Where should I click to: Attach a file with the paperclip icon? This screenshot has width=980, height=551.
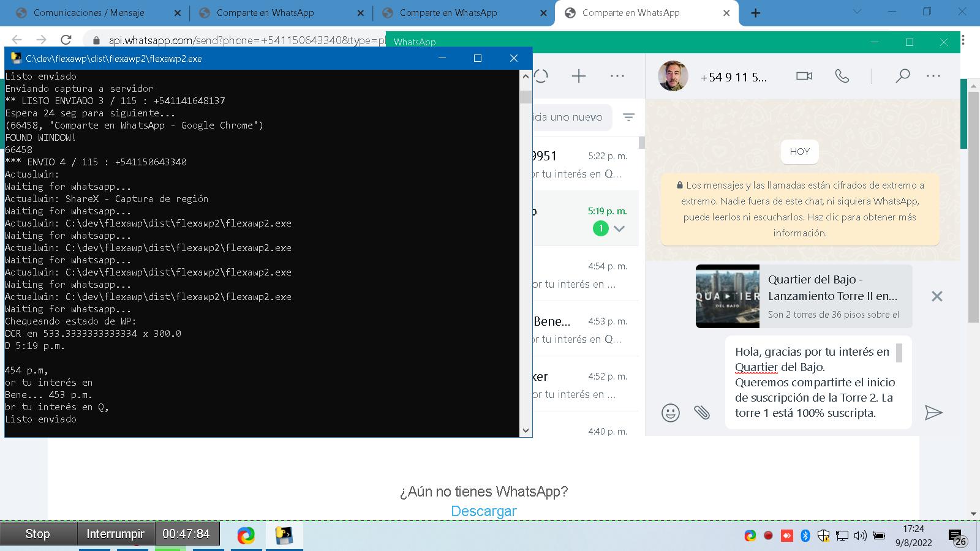click(x=702, y=413)
